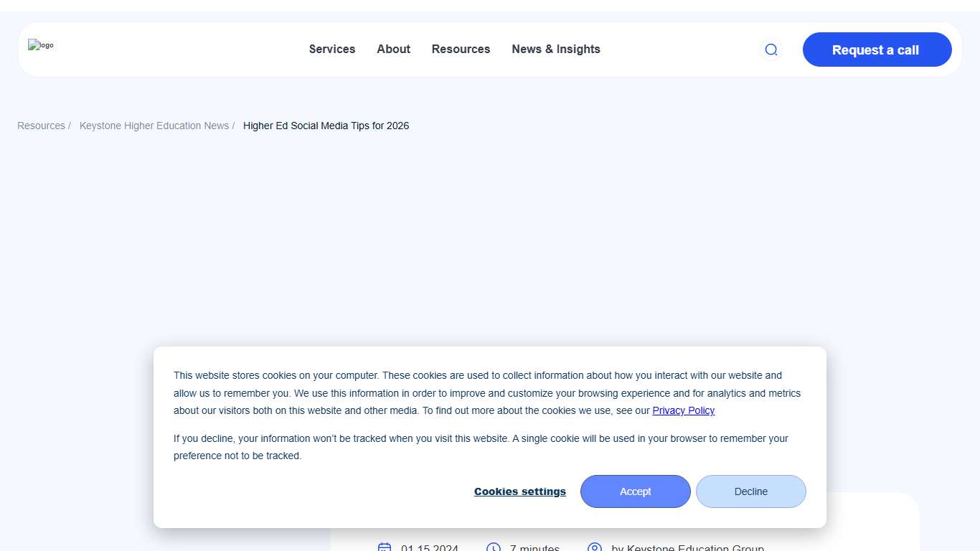Click the clock icon beside reading time

click(x=494, y=547)
